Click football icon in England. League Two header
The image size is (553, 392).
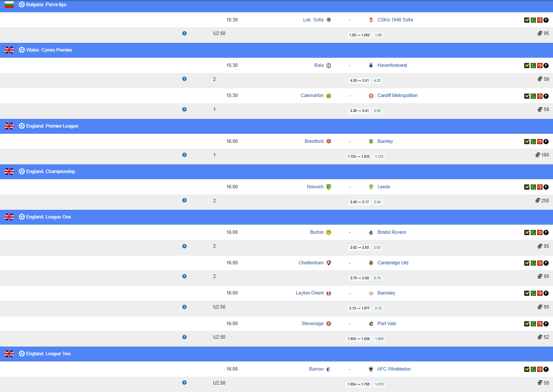[22, 354]
